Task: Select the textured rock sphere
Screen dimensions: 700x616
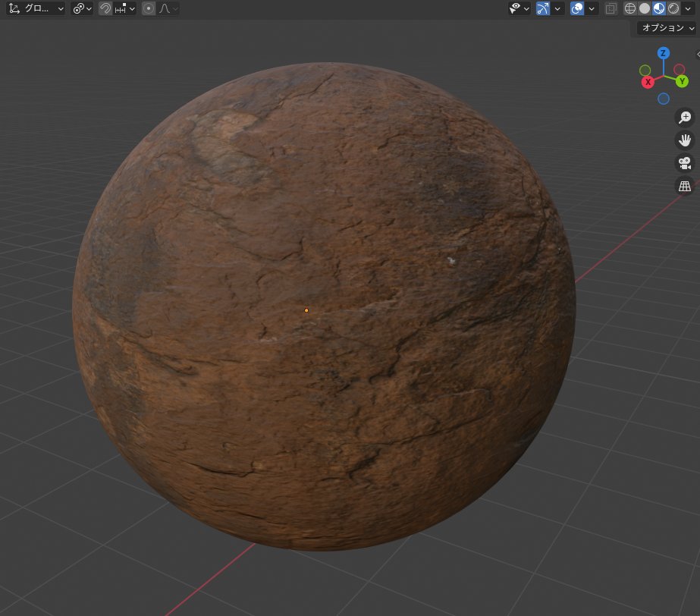Action: click(324, 306)
